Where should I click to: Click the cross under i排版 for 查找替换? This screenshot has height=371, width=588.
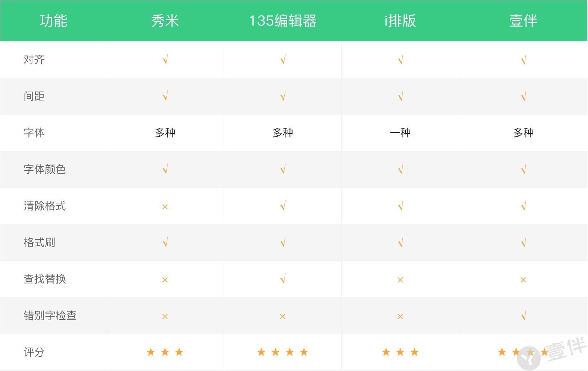pyautogui.click(x=401, y=279)
